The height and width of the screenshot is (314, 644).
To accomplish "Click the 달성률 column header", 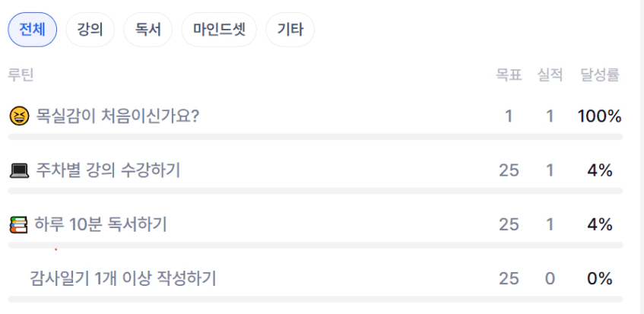I will [x=599, y=75].
